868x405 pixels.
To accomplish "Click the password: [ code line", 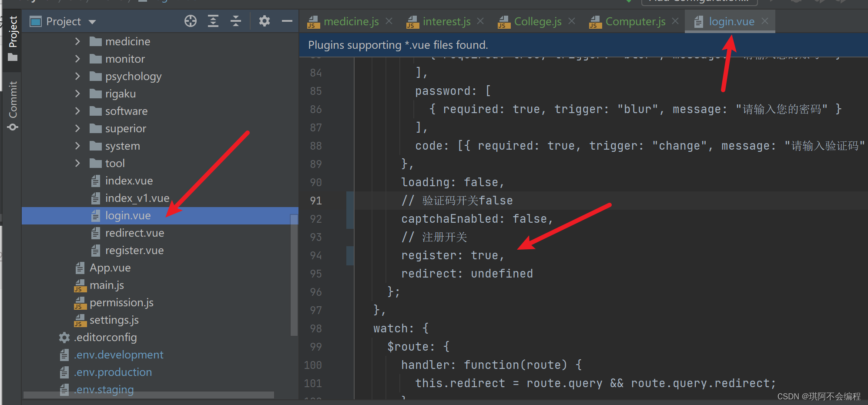I will point(453,91).
